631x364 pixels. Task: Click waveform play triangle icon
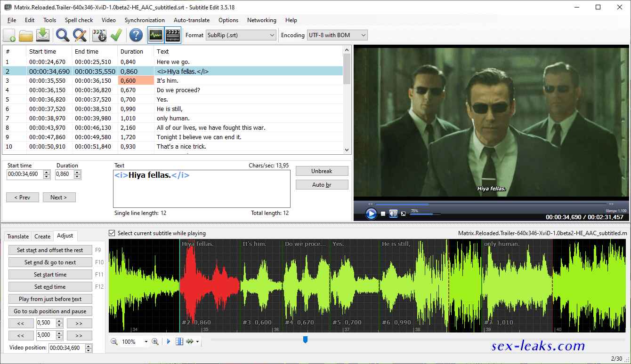point(169,342)
